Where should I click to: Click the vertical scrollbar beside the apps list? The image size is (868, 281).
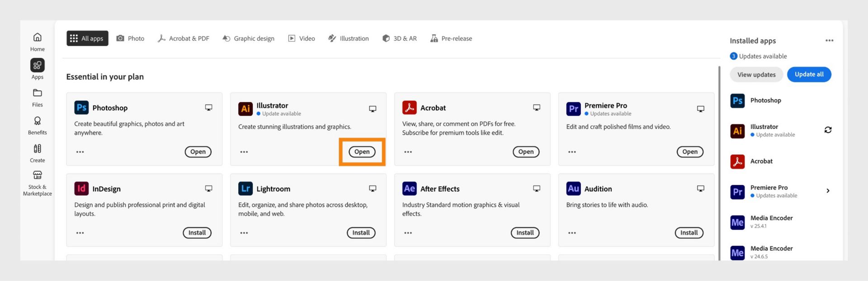[719, 163]
